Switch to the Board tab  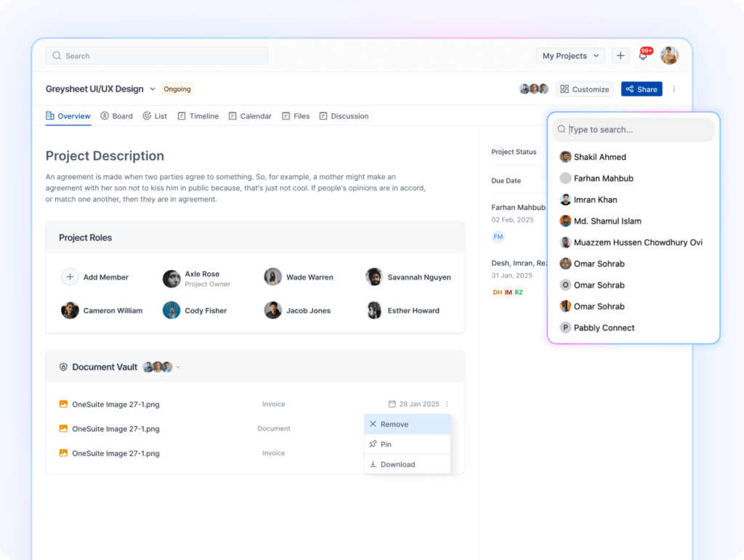coord(117,116)
